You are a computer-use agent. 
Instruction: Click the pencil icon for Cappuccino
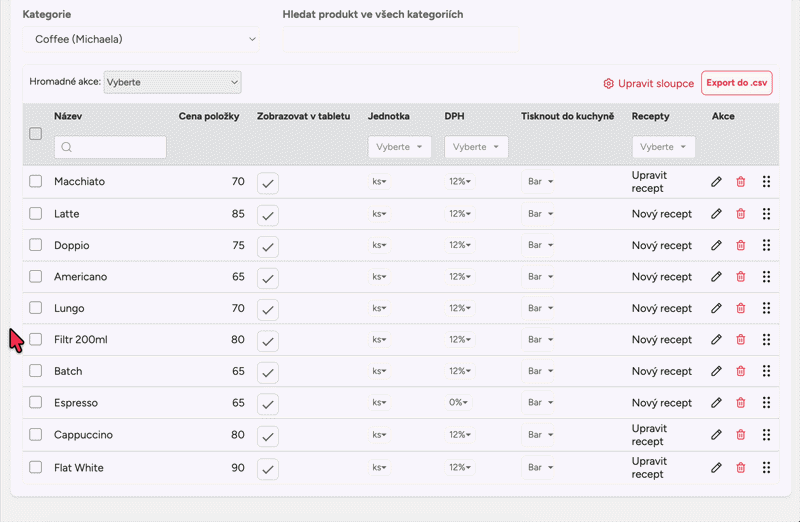click(716, 435)
